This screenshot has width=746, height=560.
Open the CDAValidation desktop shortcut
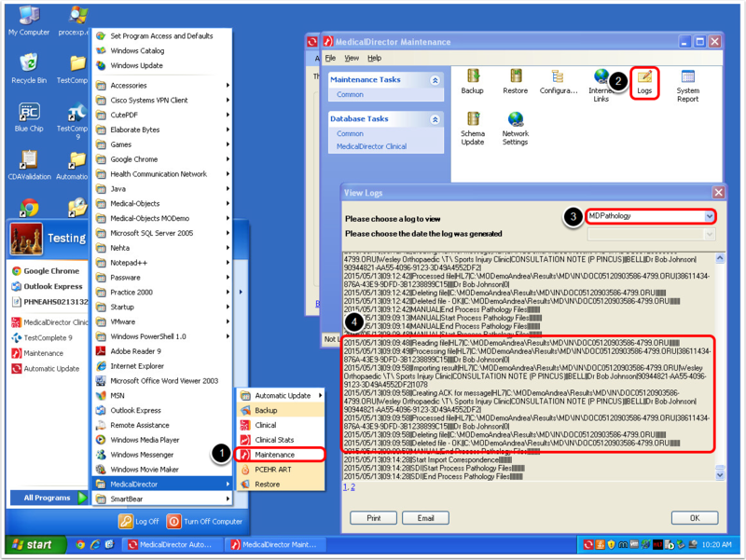30,165
